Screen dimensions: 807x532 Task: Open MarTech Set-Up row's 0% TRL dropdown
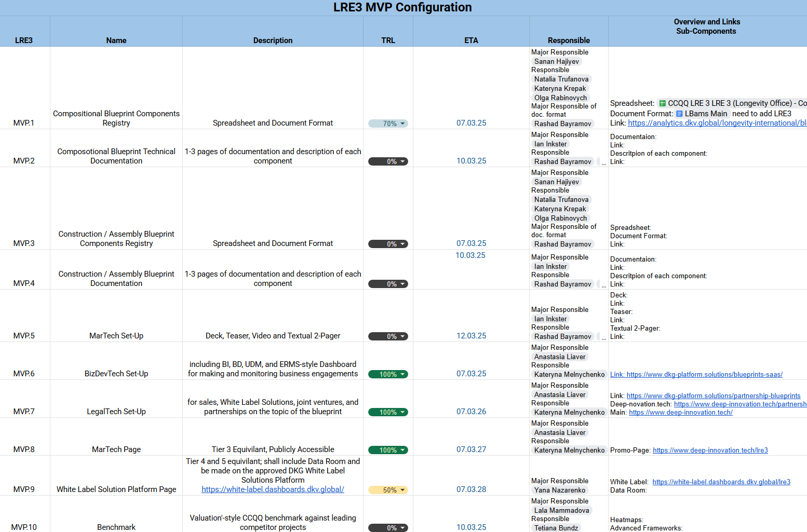point(388,336)
